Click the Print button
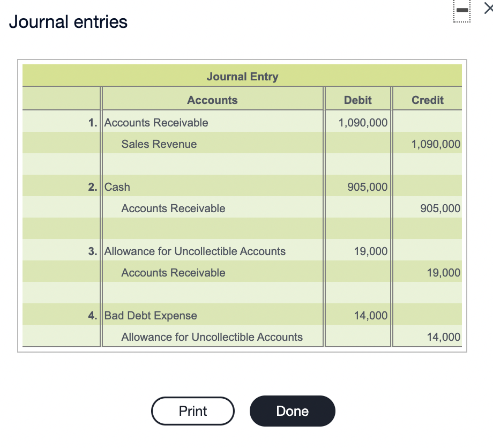This screenshot has width=493, height=448. coord(192,411)
